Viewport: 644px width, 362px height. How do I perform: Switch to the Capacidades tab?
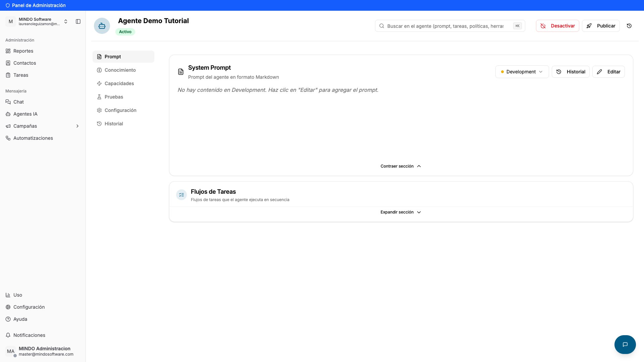pyautogui.click(x=123, y=83)
